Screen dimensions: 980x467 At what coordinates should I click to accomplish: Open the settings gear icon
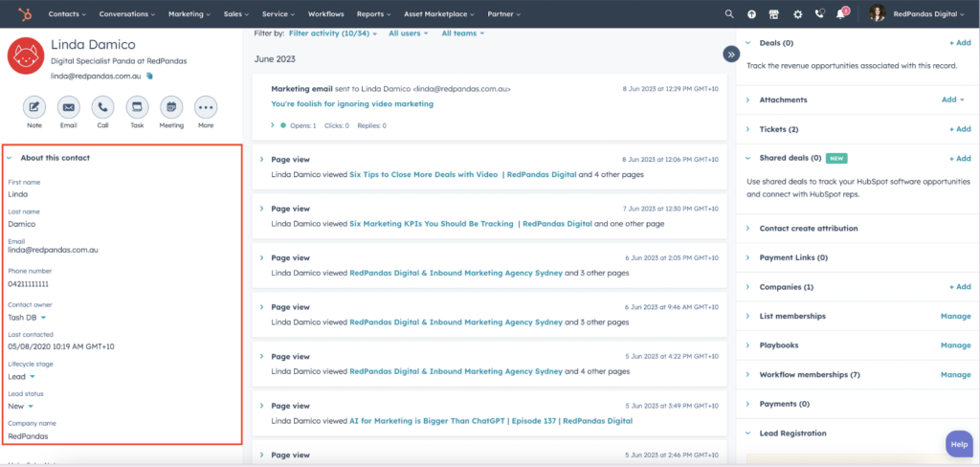[x=797, y=14]
